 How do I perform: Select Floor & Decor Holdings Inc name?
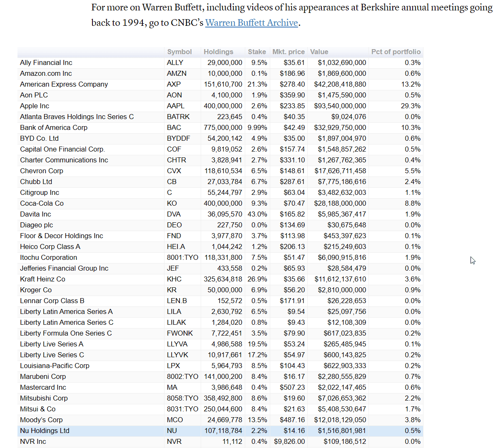coord(61,236)
